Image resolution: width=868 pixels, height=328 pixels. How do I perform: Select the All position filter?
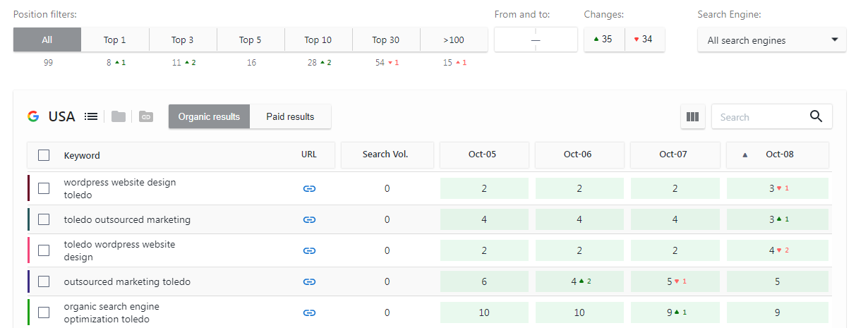pos(47,40)
